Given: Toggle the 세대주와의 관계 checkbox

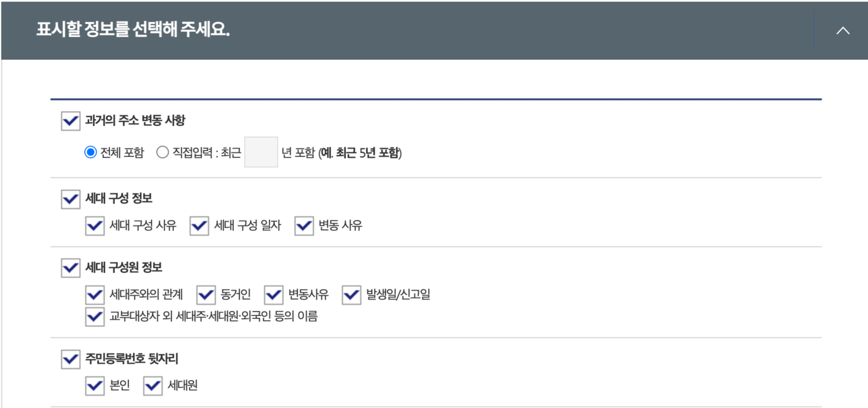Looking at the screenshot, I should tap(95, 295).
